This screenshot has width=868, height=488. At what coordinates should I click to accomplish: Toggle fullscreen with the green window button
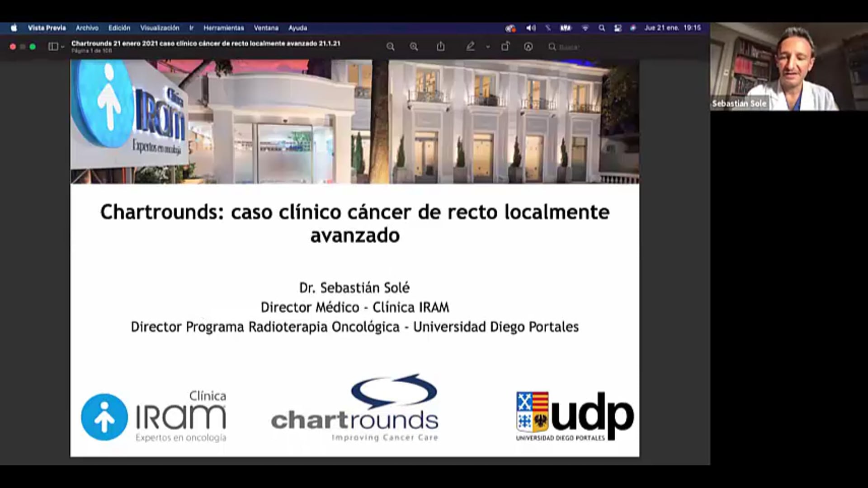tap(32, 46)
